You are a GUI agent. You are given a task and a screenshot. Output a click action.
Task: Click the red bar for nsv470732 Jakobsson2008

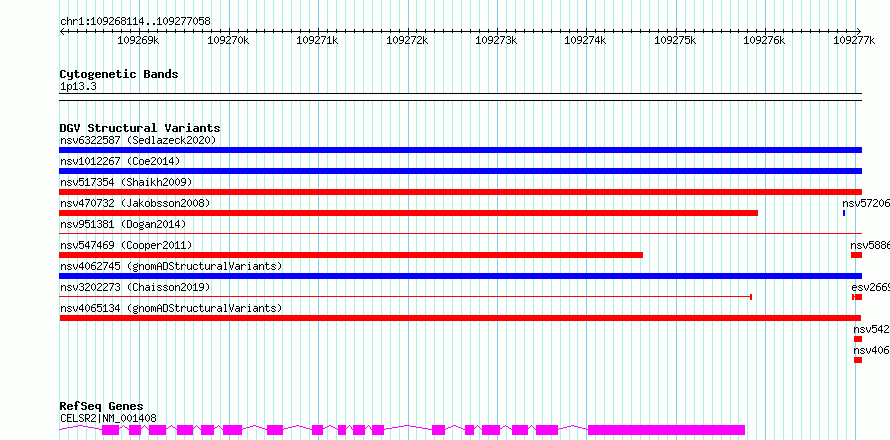pos(408,213)
